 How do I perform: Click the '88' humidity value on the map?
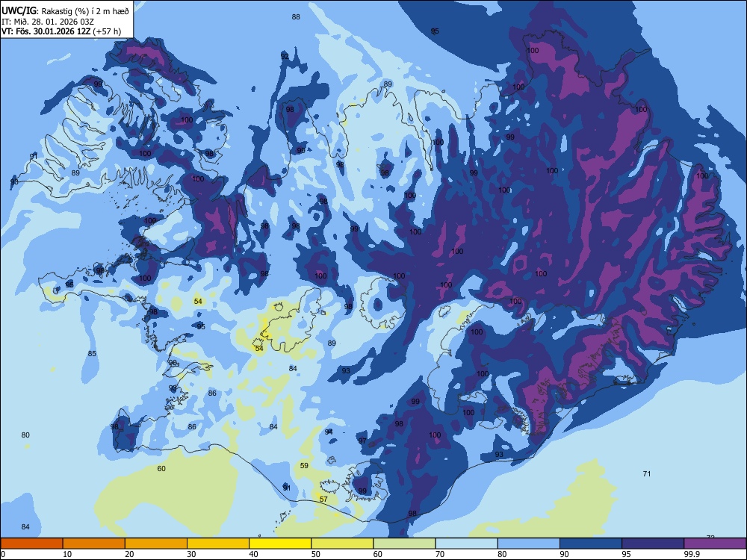pos(296,16)
